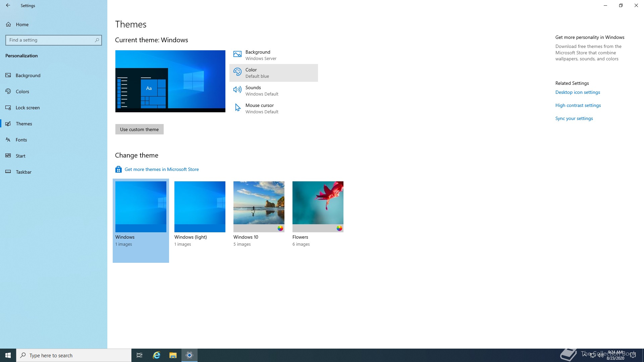Screen dimensions: 644x362
Task: Click the back arrow in Settings
Action: [x=8, y=5]
